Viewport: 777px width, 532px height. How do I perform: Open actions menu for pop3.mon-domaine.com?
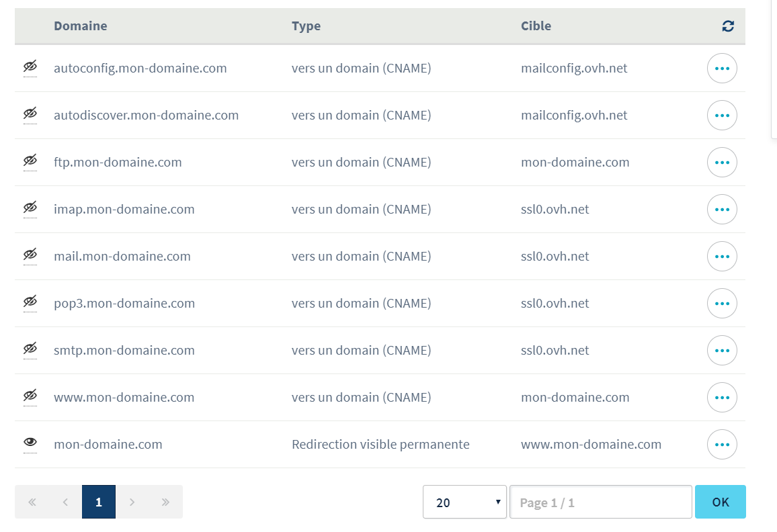[x=722, y=304]
